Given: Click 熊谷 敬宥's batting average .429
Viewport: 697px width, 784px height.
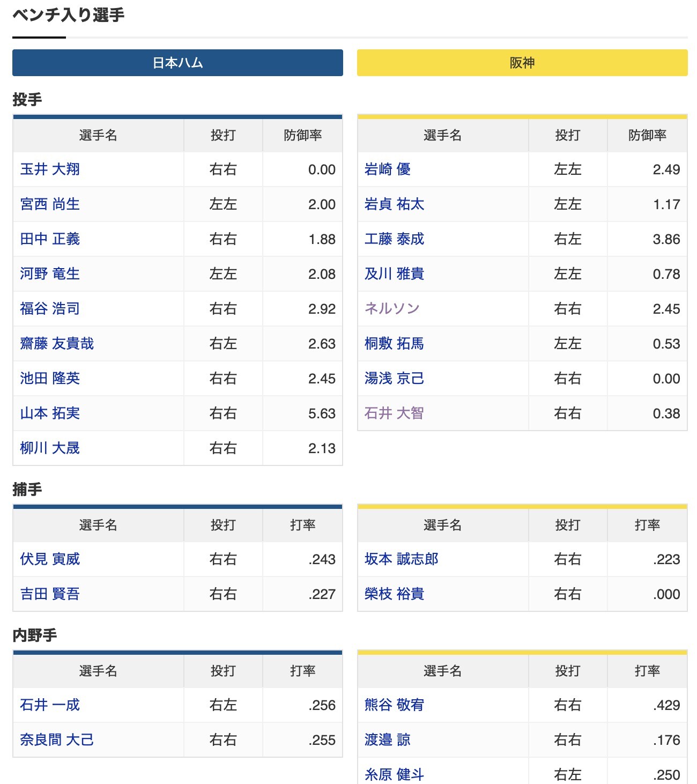Looking at the screenshot, I should 667,706.
